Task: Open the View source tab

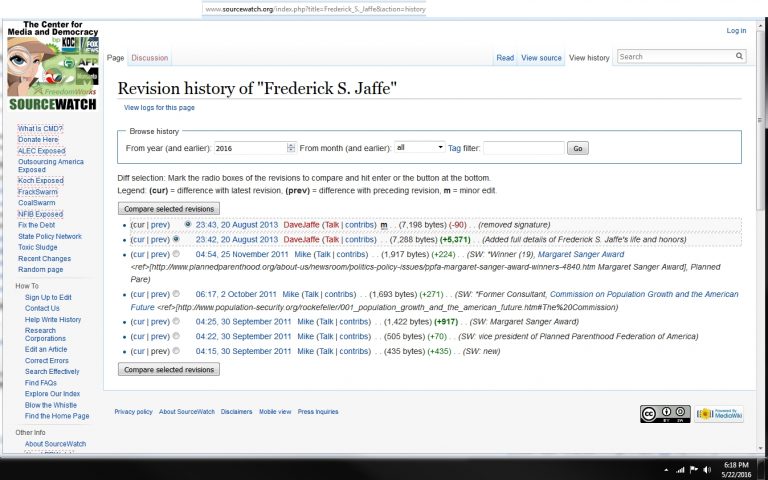Action: (541, 58)
